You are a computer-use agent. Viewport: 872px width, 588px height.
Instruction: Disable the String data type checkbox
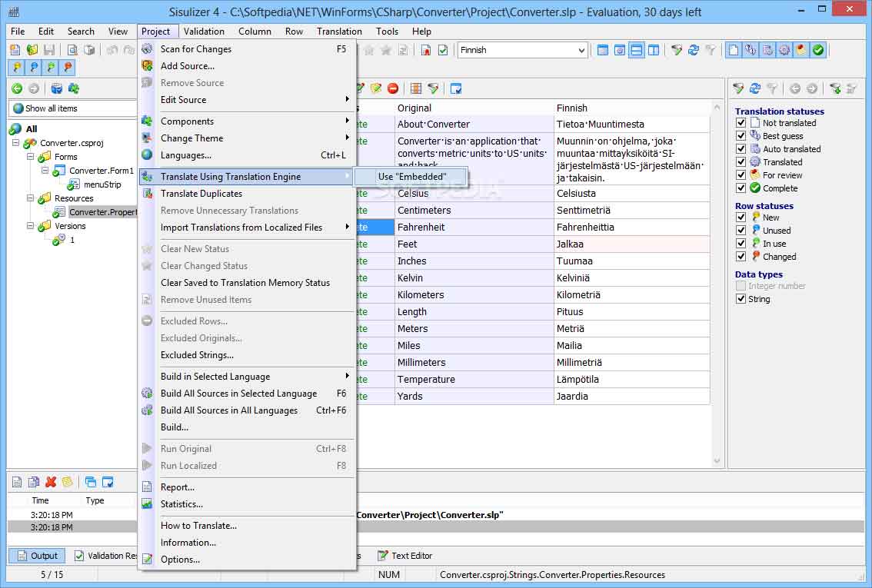741,299
